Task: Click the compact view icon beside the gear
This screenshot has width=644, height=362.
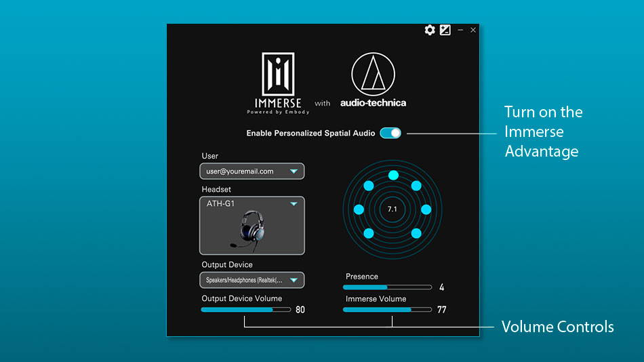Action: [445, 30]
